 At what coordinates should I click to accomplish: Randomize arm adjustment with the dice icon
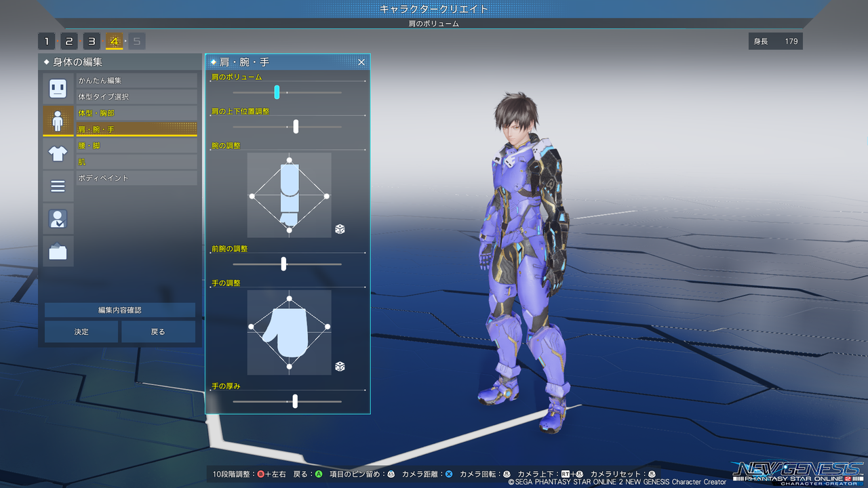pos(340,229)
